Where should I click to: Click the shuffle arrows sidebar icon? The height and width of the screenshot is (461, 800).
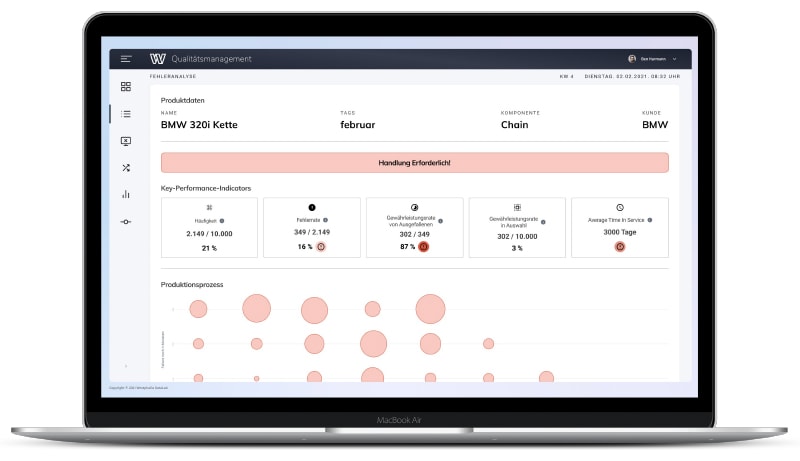pyautogui.click(x=126, y=168)
